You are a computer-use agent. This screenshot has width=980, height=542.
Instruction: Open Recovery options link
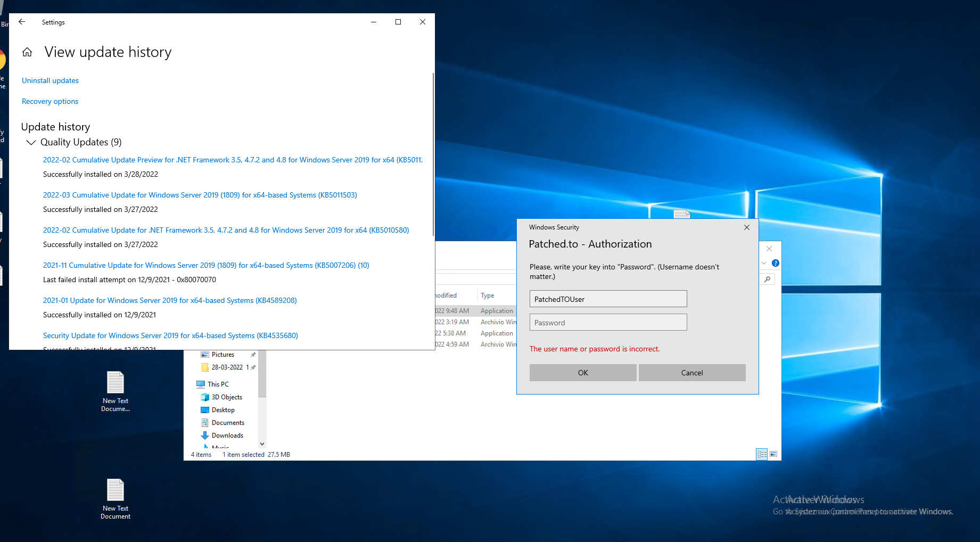pos(50,101)
